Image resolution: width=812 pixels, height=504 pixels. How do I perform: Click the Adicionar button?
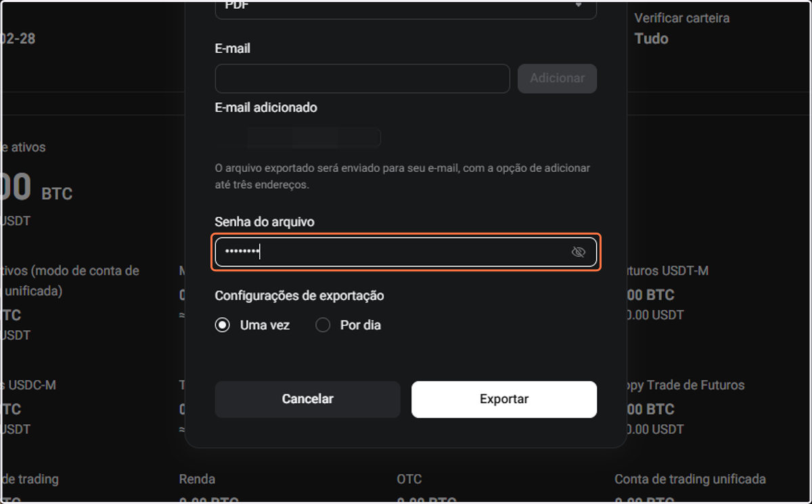(557, 78)
